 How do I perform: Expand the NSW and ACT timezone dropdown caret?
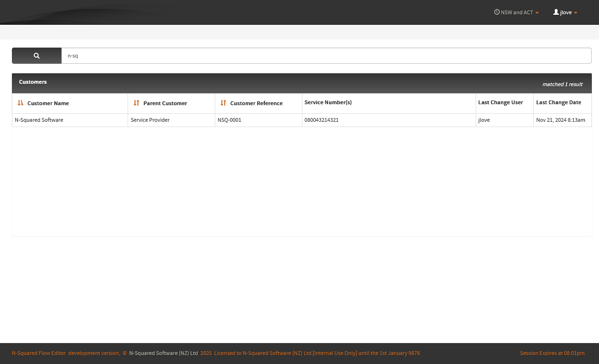pyautogui.click(x=537, y=13)
